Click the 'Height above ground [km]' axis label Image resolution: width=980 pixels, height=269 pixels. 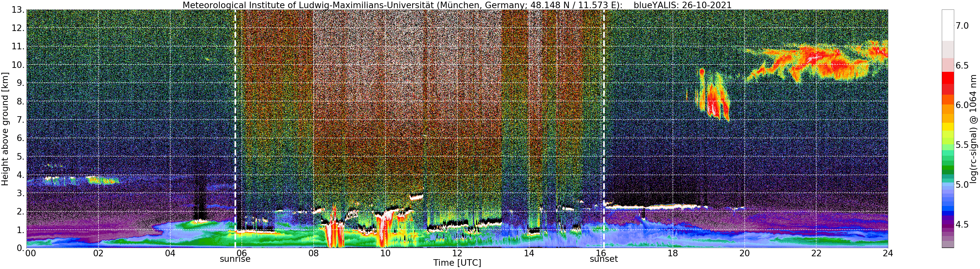[5, 129]
